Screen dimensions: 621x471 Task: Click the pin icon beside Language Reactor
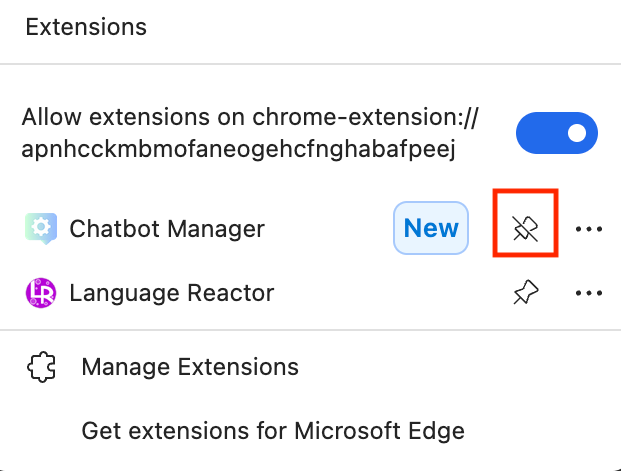click(526, 293)
